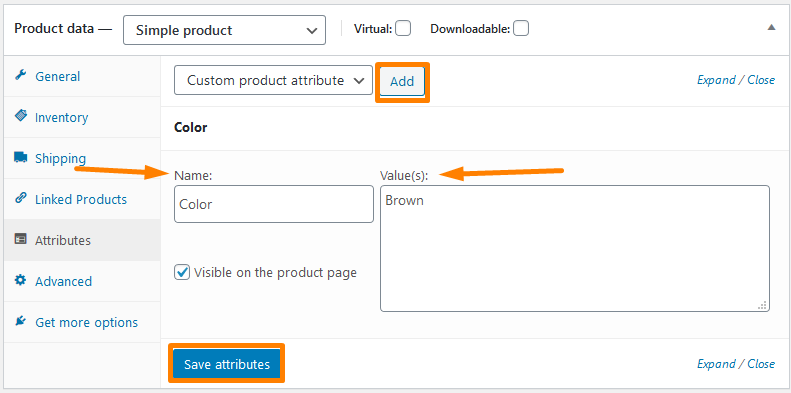Click the General tab wrench icon
791x393 pixels.
[20, 76]
